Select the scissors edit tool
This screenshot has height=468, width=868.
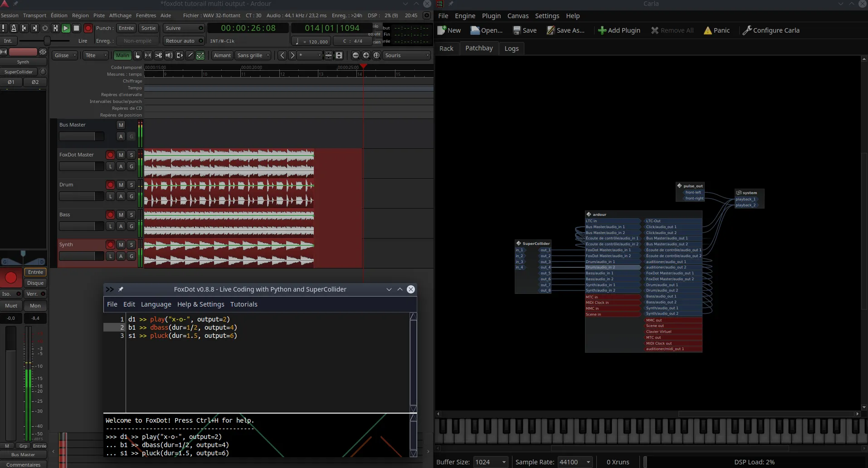(x=159, y=55)
